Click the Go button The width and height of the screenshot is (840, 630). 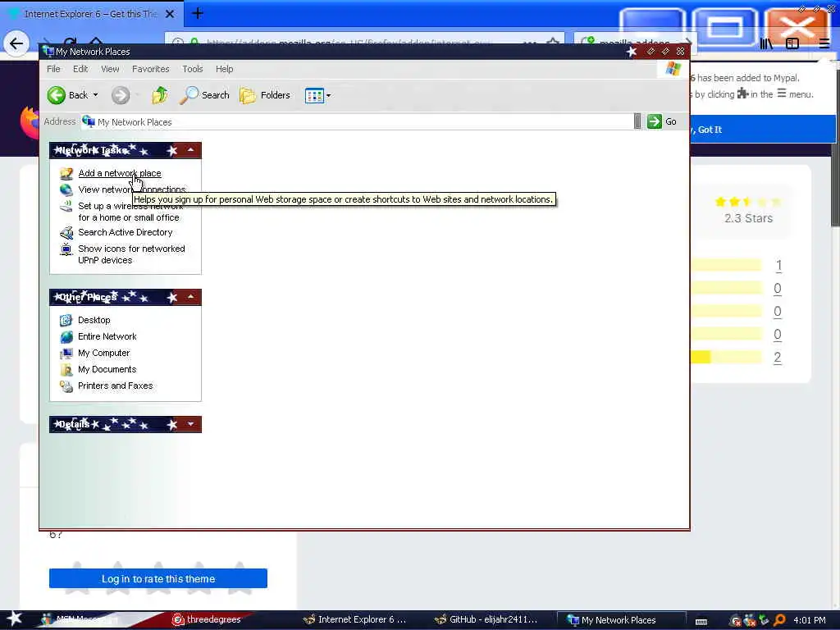coord(662,121)
